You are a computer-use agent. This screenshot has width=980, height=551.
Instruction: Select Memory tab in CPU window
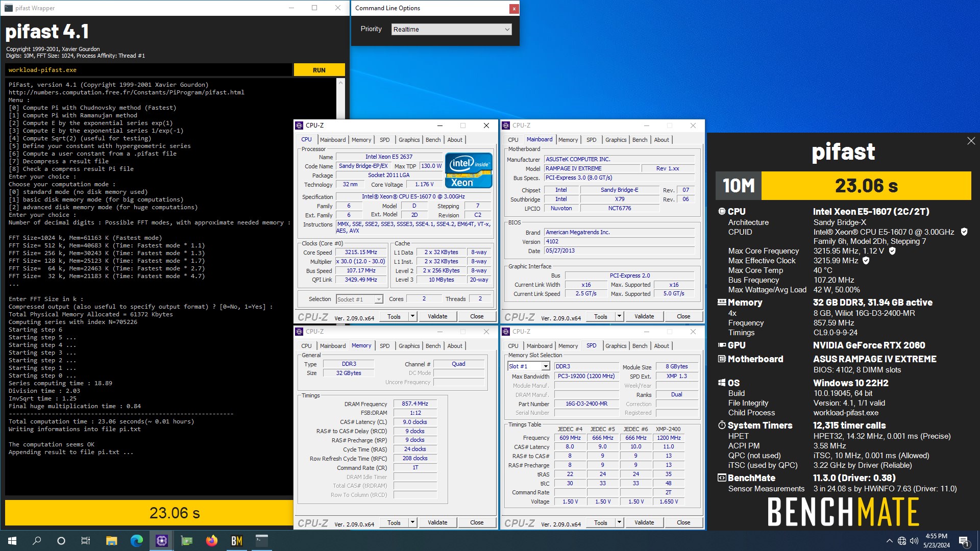pos(361,140)
